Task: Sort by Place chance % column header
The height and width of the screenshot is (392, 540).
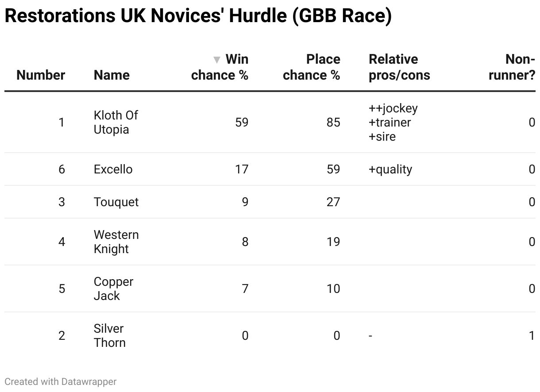Action: tap(312, 67)
